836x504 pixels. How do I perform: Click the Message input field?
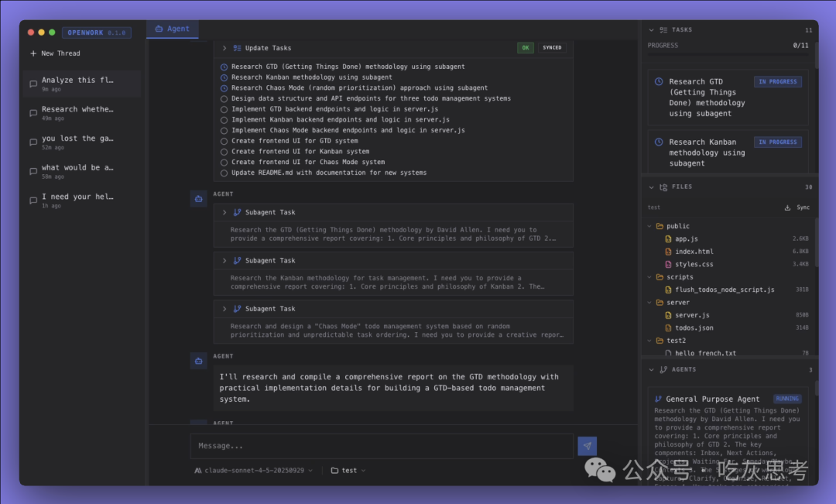382,446
